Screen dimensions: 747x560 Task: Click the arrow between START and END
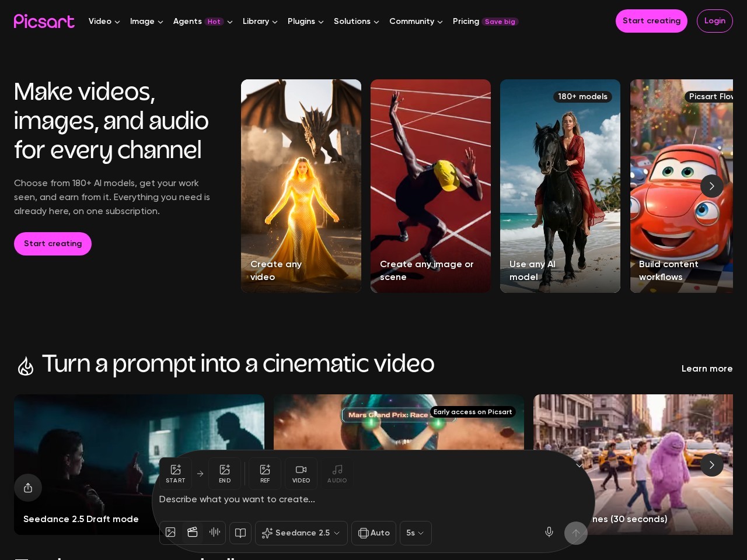[200, 474]
